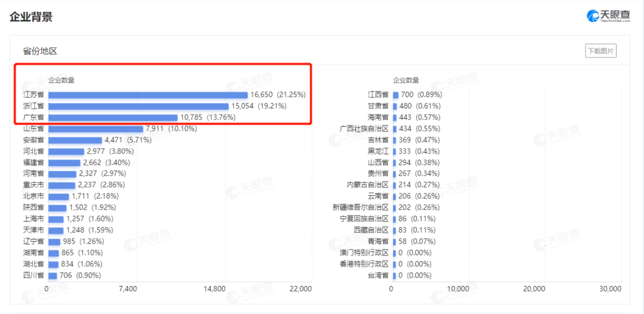Click the 北京市 label
The width and height of the screenshot is (644, 314).
33,196
